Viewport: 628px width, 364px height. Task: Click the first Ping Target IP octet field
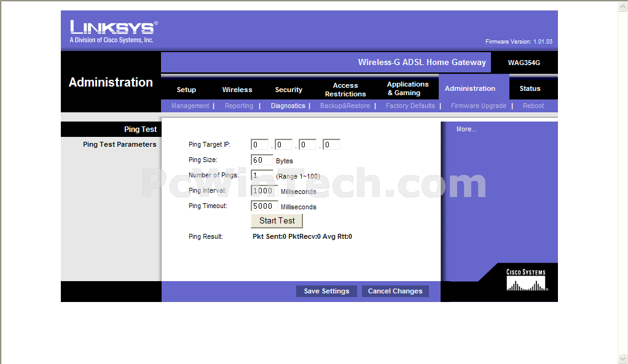click(259, 144)
